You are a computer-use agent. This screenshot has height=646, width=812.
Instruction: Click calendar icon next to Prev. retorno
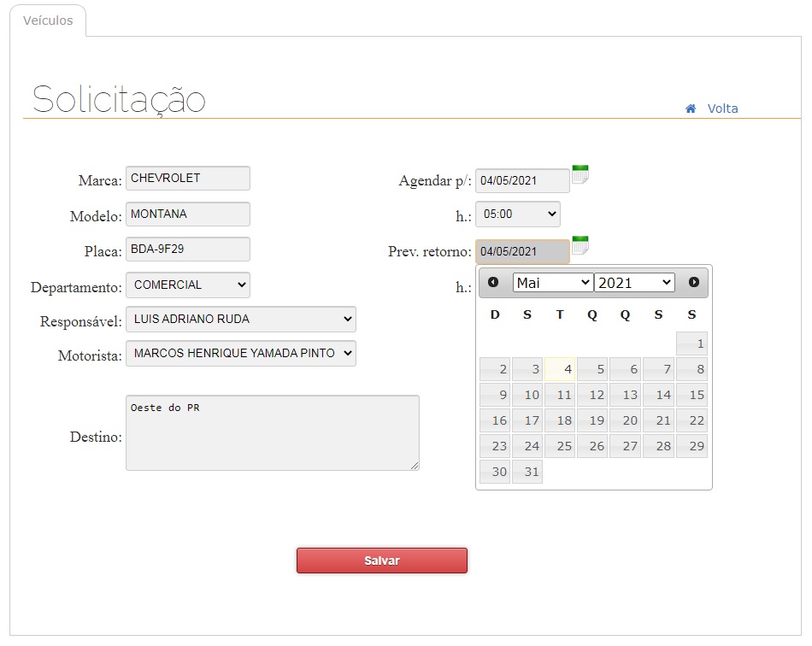pyautogui.click(x=580, y=245)
